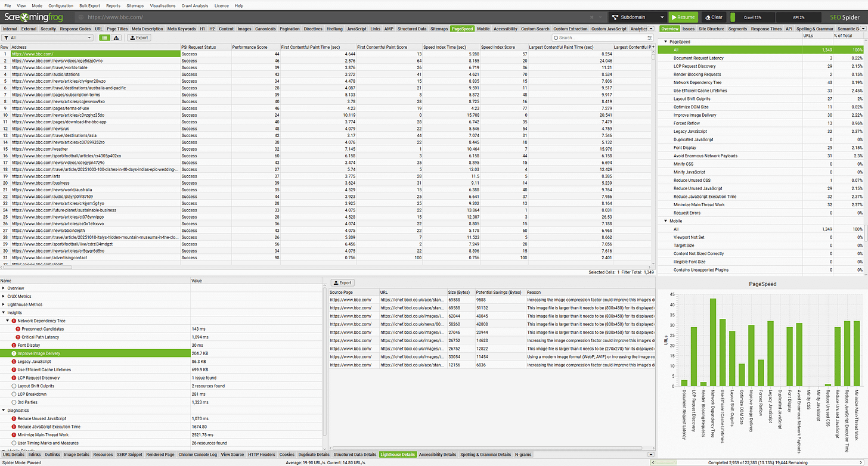The width and height of the screenshot is (868, 466).
Task: Click red alert icon beside Font Display
Action: coord(14,345)
